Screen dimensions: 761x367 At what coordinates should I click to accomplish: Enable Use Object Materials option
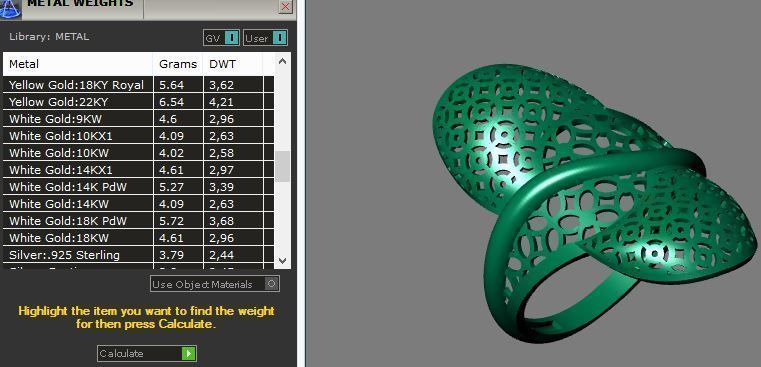pyautogui.click(x=215, y=284)
